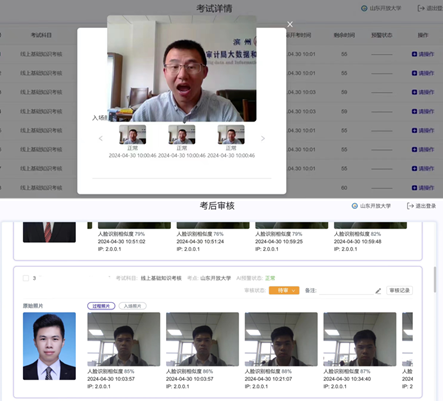This screenshot has width=443, height=401.
Task: Focus the 备注 remark input field
Action: [x=346, y=291]
